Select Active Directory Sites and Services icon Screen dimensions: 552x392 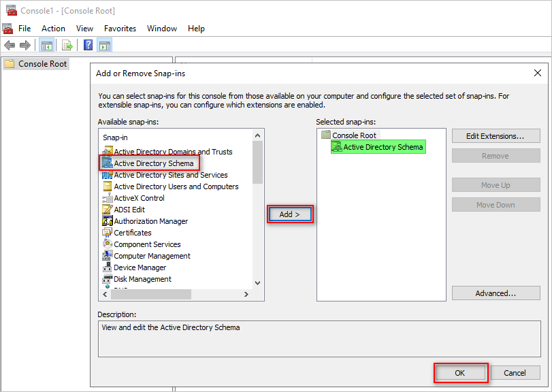[108, 175]
